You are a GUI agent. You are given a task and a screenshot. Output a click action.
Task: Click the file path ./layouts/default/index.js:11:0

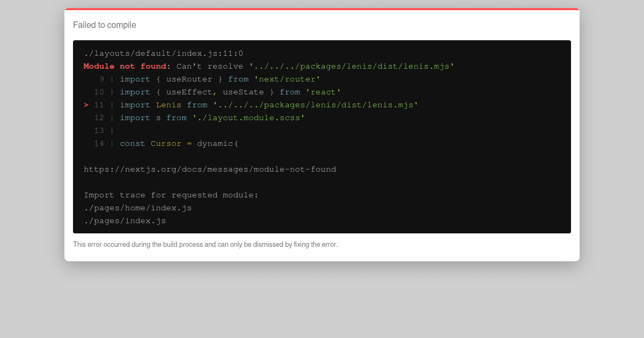(163, 53)
